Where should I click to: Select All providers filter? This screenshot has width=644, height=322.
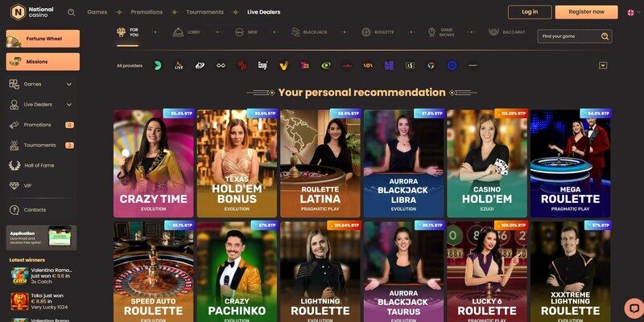130,66
